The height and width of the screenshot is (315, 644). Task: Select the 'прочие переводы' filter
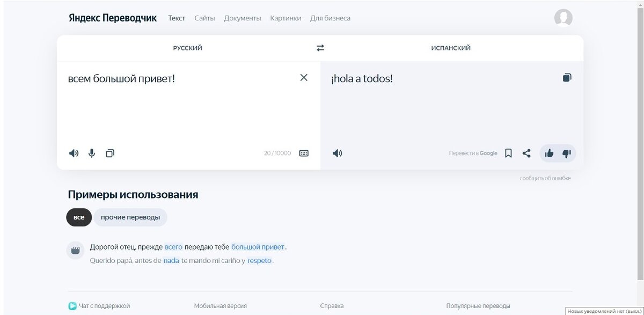130,217
